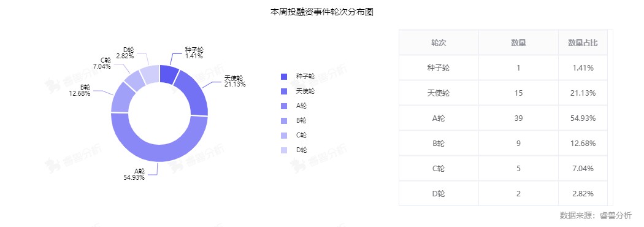Toggle A轮 legend entry

pos(293,106)
